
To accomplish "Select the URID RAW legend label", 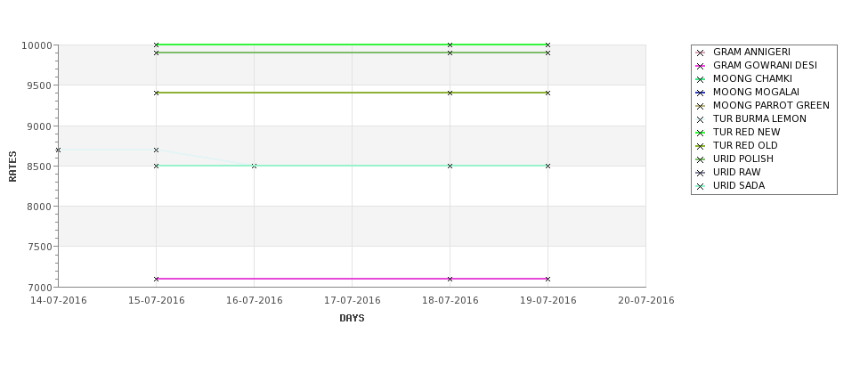I will 737,172.
